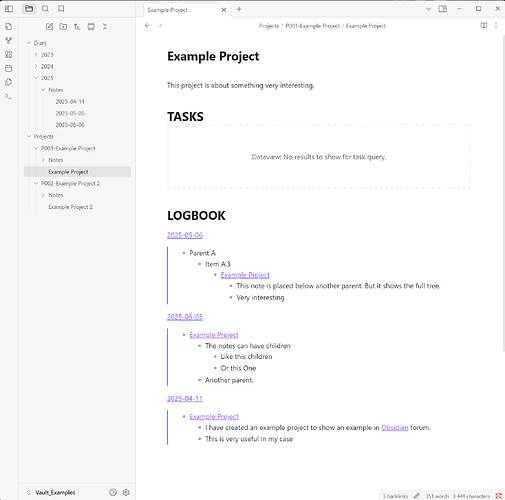The width and height of the screenshot is (505, 500).
Task: Click the LOGBOOK heading
Action: pos(196,215)
